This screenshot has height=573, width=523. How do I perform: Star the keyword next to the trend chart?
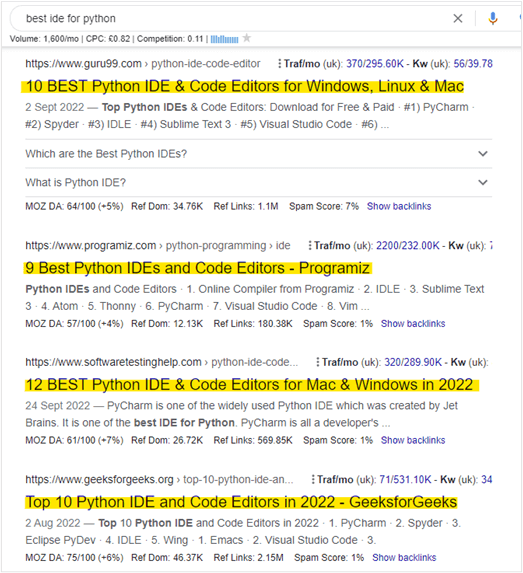[x=247, y=38]
